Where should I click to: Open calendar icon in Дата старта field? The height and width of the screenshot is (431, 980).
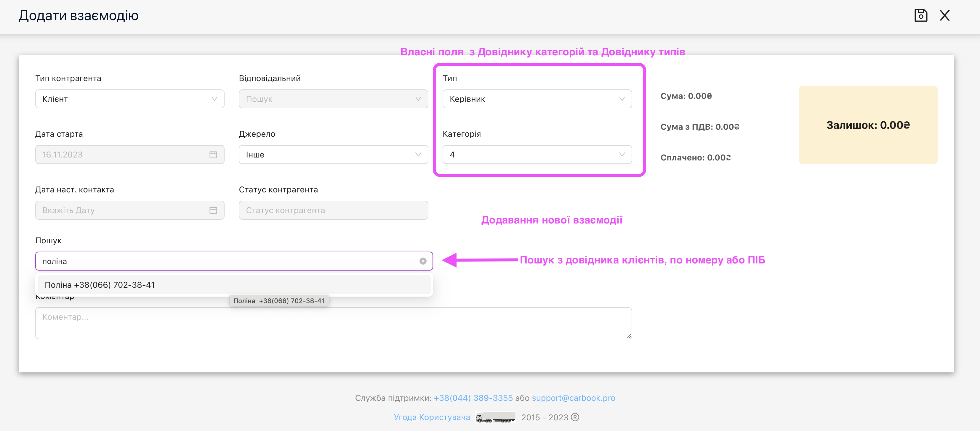tap(213, 155)
